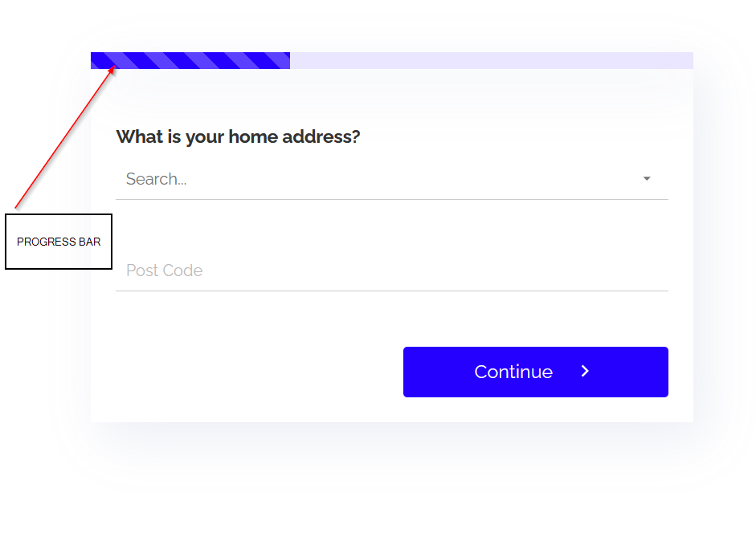756x541 pixels.
Task: Open the home address dropdown arrow
Action: [x=647, y=179]
